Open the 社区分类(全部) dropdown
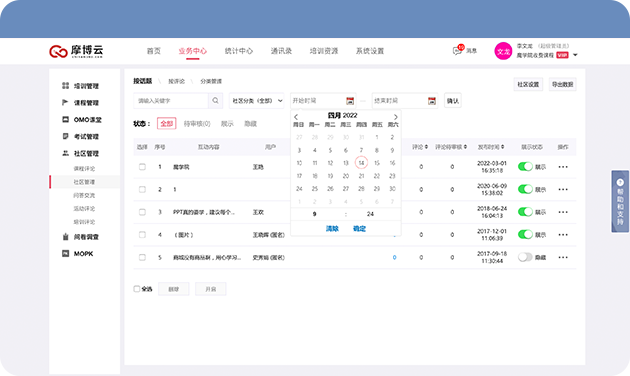Screen dimensions: 630x376 (256, 101)
